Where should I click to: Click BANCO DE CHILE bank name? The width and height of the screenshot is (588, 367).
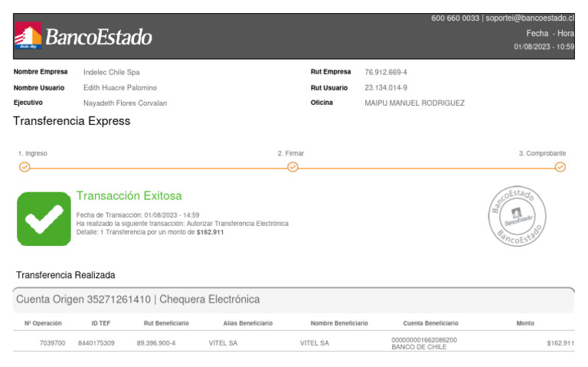[419, 347]
